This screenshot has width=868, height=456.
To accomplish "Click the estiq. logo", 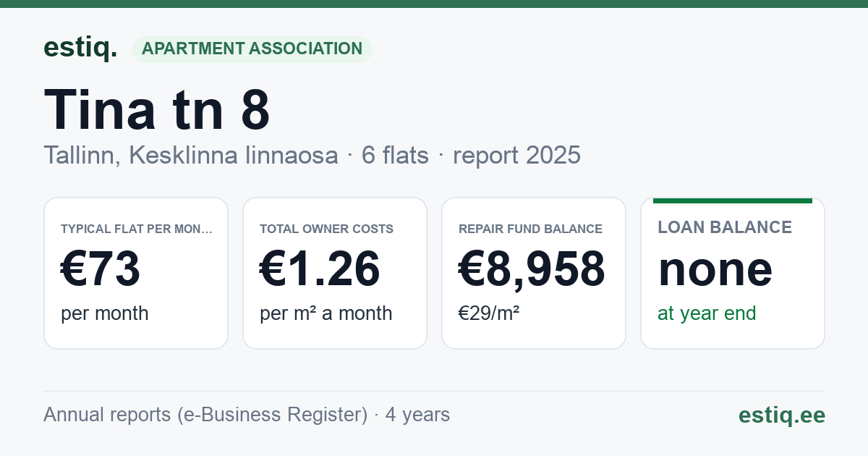I will (x=80, y=48).
